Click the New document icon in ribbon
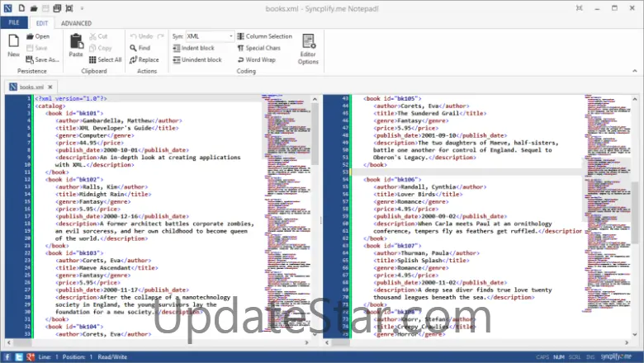 13,45
